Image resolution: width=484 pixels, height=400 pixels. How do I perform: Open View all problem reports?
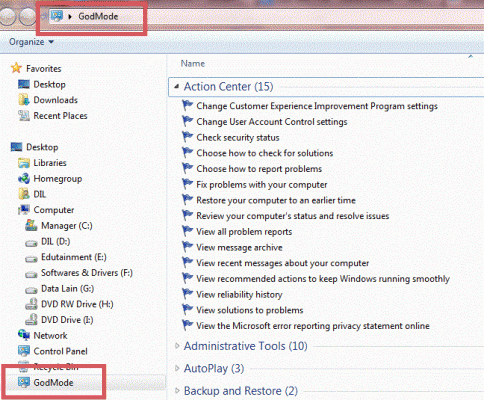point(244,232)
